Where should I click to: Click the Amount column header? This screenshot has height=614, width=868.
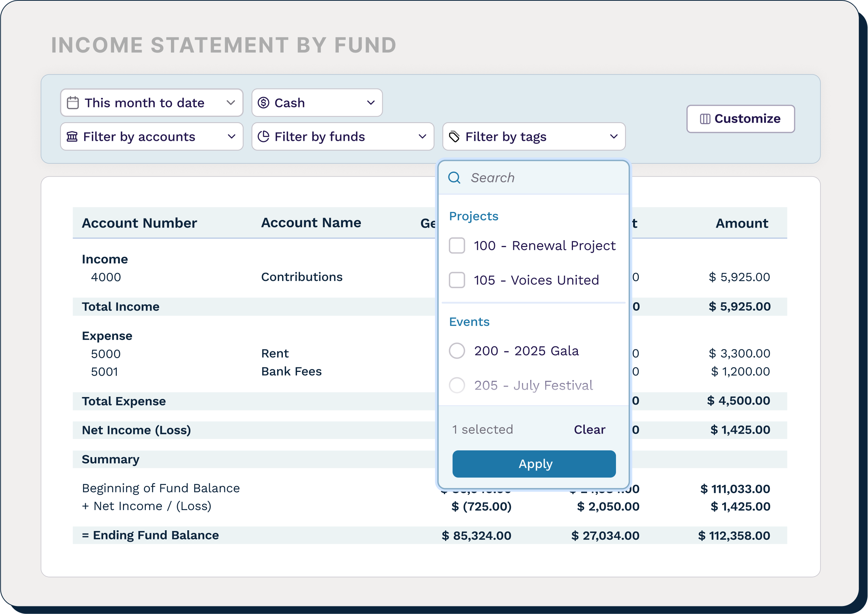click(x=742, y=223)
